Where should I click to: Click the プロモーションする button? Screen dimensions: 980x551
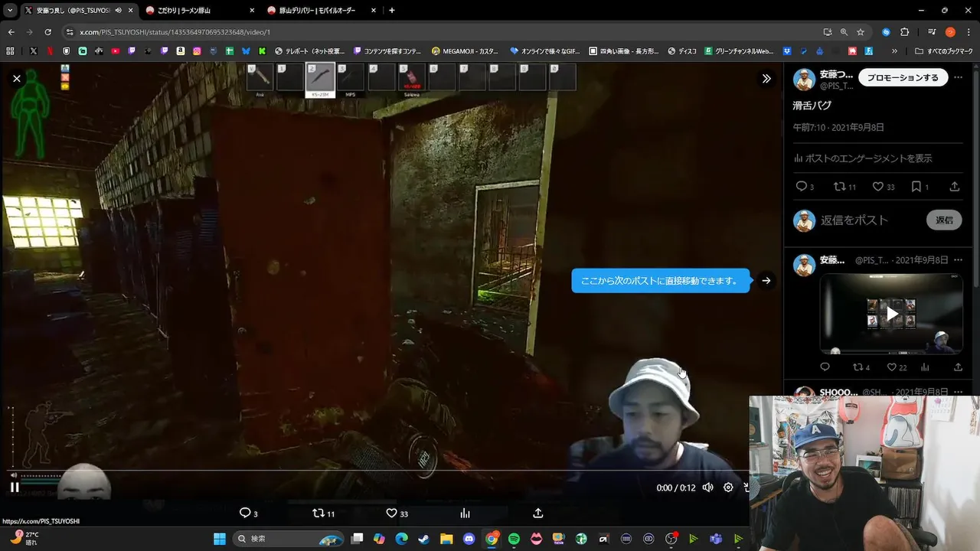pyautogui.click(x=903, y=77)
